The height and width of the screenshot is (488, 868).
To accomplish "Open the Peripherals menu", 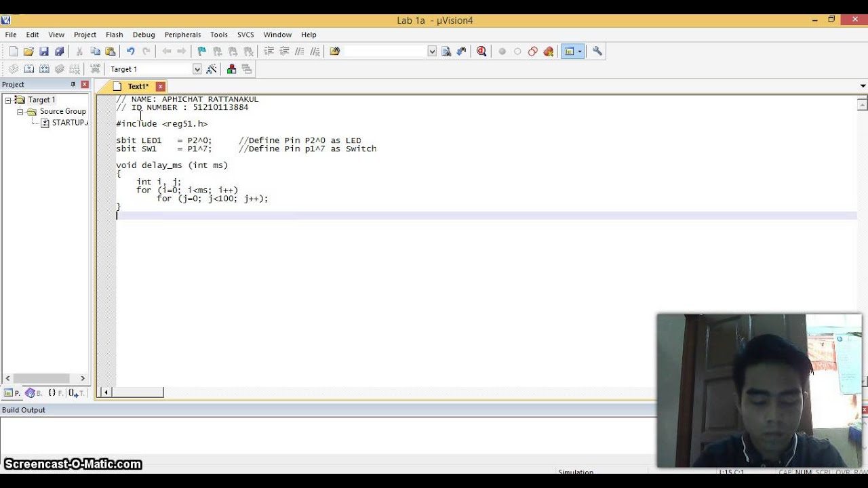I will click(182, 35).
